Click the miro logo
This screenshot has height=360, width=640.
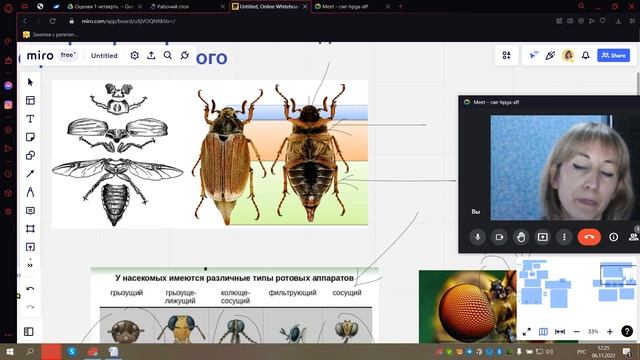[x=40, y=56]
